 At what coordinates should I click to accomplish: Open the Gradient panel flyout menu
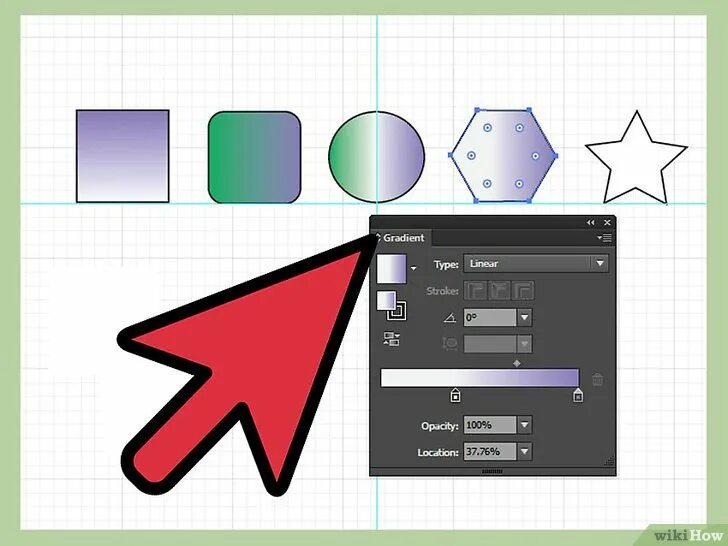(604, 238)
